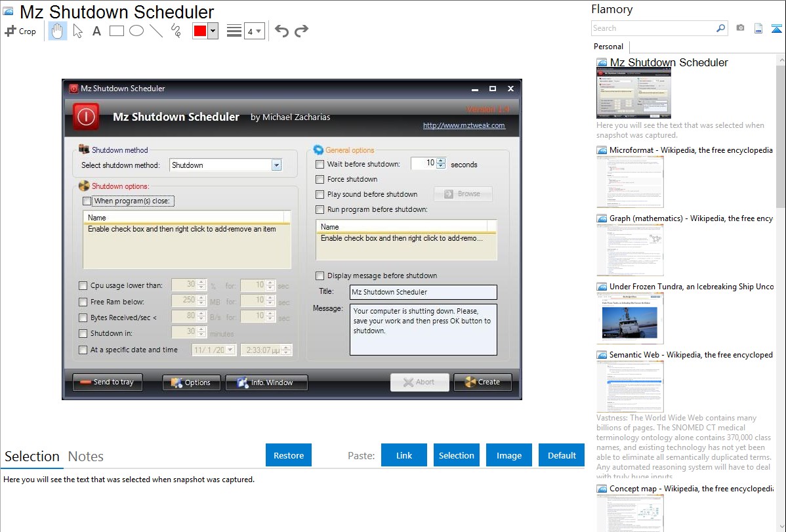Select the freehand squiggle drawing tool
This screenshot has height=532, width=786.
[175, 31]
